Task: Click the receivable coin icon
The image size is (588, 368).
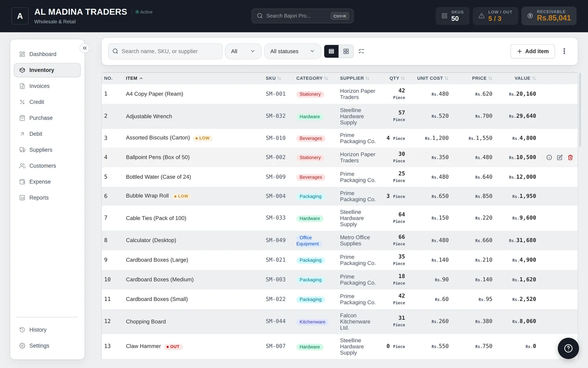Action: click(530, 16)
